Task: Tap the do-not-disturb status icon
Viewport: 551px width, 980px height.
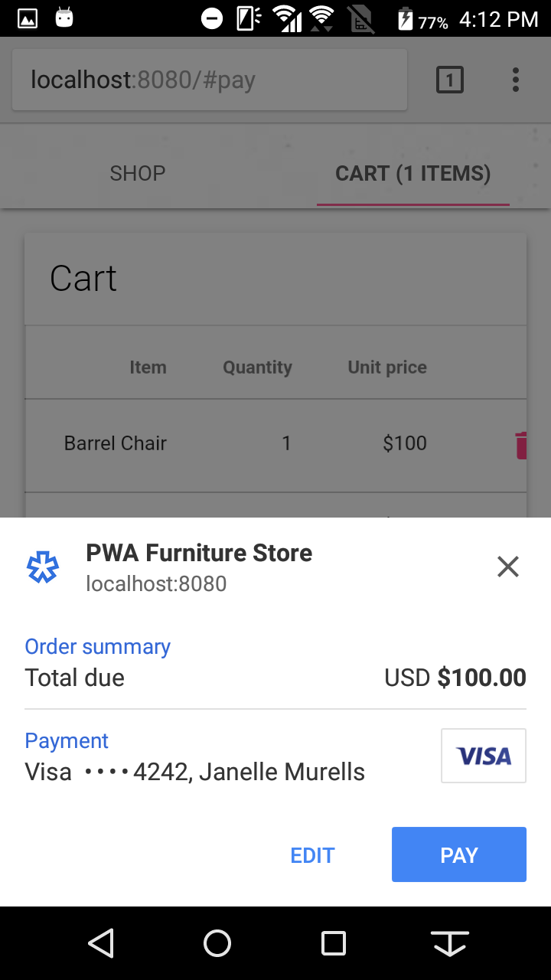Action: pyautogui.click(x=213, y=18)
